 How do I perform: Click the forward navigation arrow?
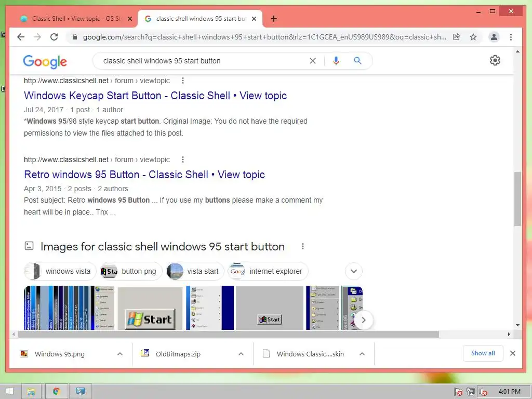pyautogui.click(x=37, y=37)
